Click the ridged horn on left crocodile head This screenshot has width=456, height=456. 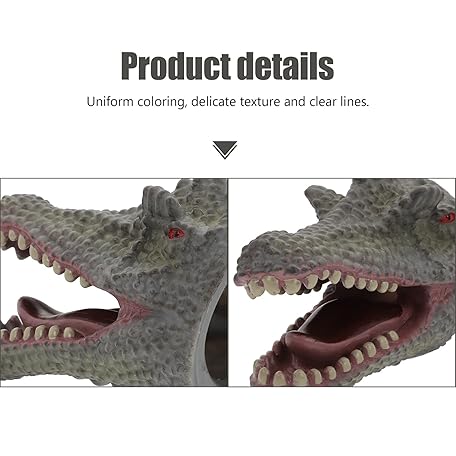[x=158, y=202]
